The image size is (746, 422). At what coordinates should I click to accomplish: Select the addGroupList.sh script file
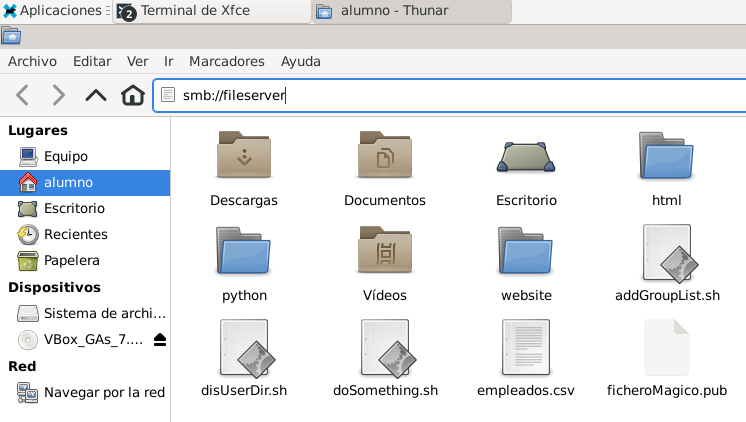[x=667, y=252]
